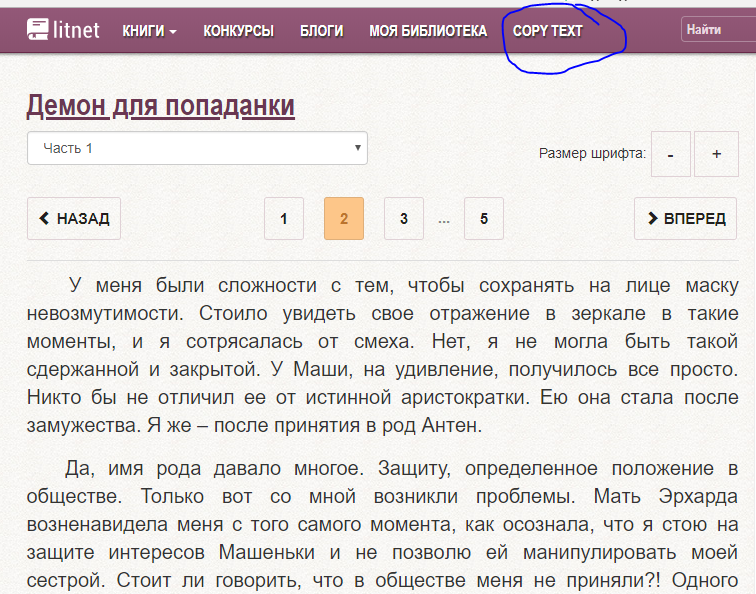Open the book title link Демон для попаданки

click(160, 106)
